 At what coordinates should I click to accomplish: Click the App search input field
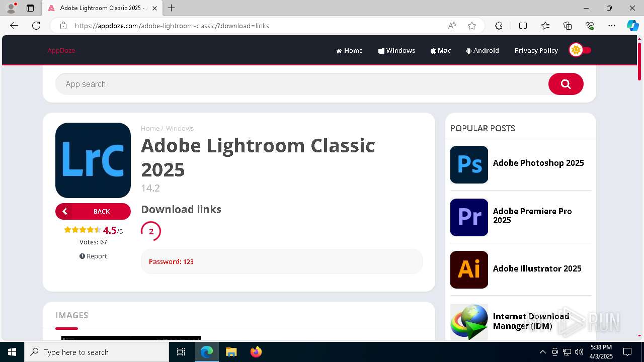301,84
